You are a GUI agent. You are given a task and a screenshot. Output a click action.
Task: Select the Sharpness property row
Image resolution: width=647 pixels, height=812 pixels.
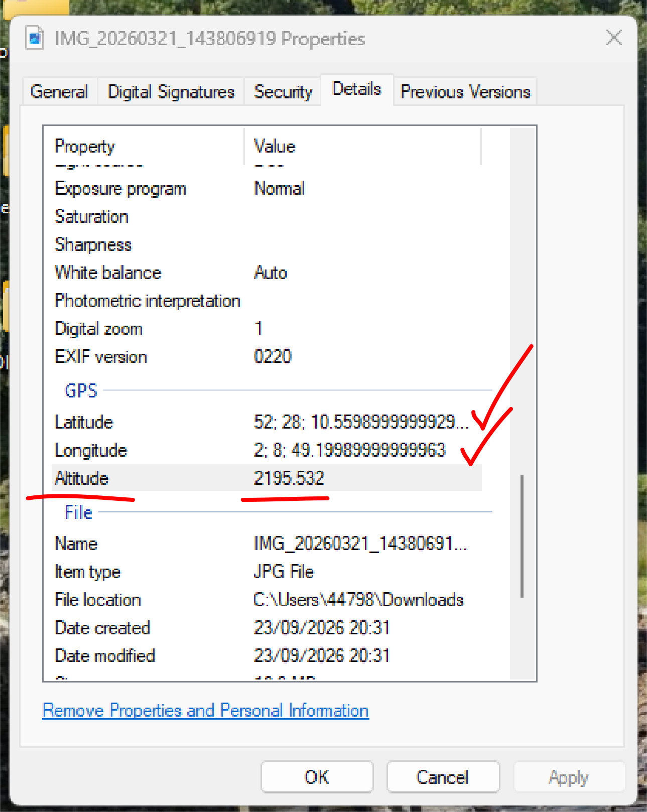267,245
